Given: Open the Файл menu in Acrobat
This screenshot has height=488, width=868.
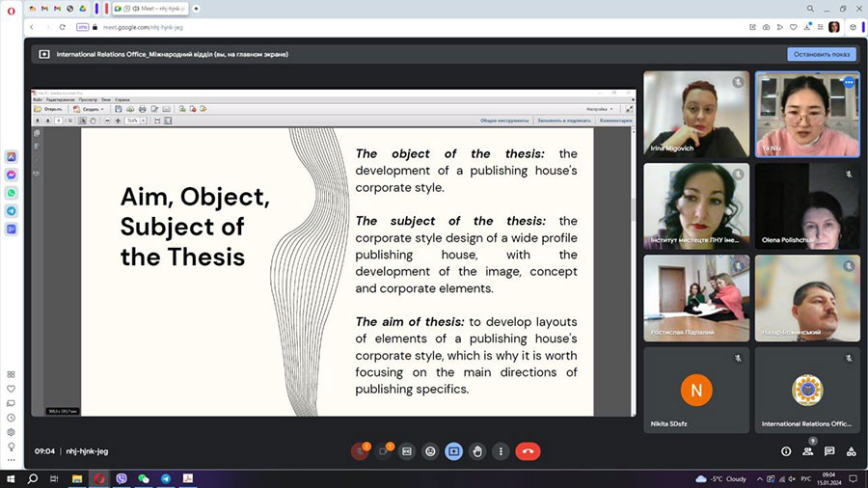Looking at the screenshot, I should (38, 99).
